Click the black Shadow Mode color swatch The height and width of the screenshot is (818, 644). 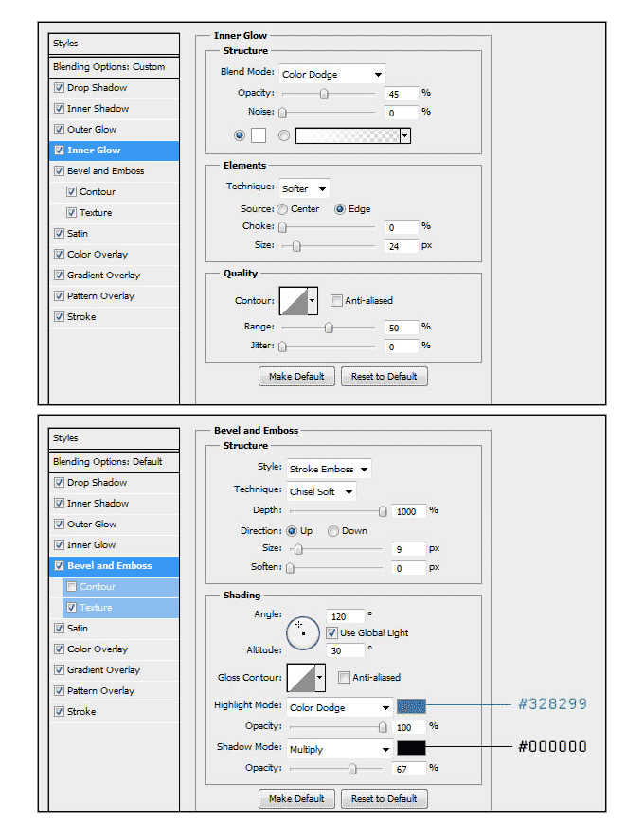pos(411,748)
